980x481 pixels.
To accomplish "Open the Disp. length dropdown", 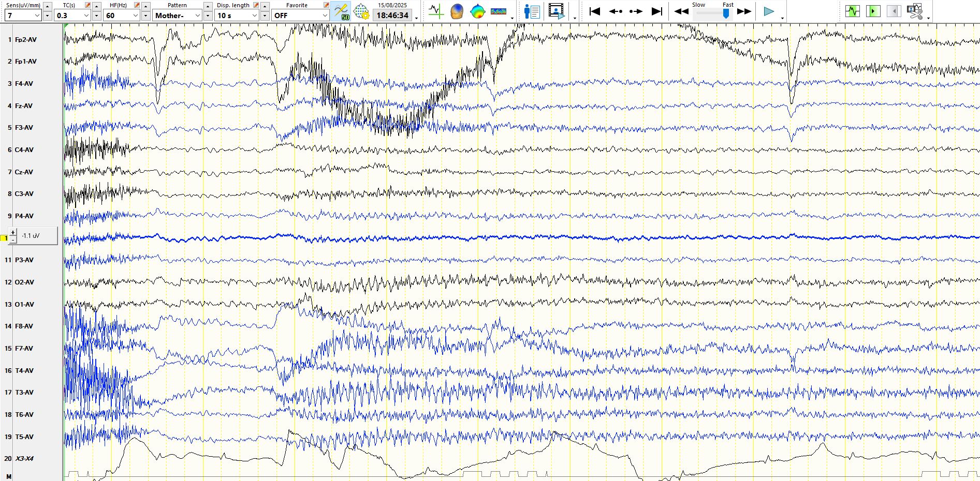I will click(237, 16).
